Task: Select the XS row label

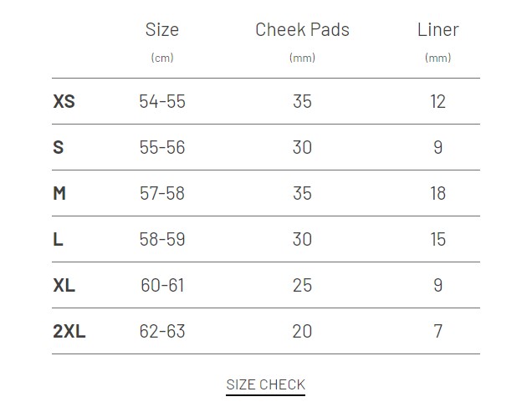Action: (x=64, y=101)
